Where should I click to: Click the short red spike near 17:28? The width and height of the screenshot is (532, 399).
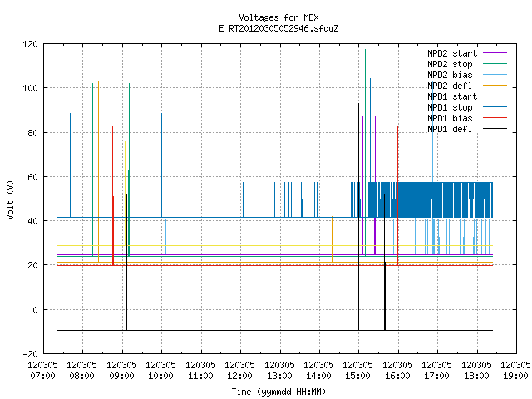(456, 248)
